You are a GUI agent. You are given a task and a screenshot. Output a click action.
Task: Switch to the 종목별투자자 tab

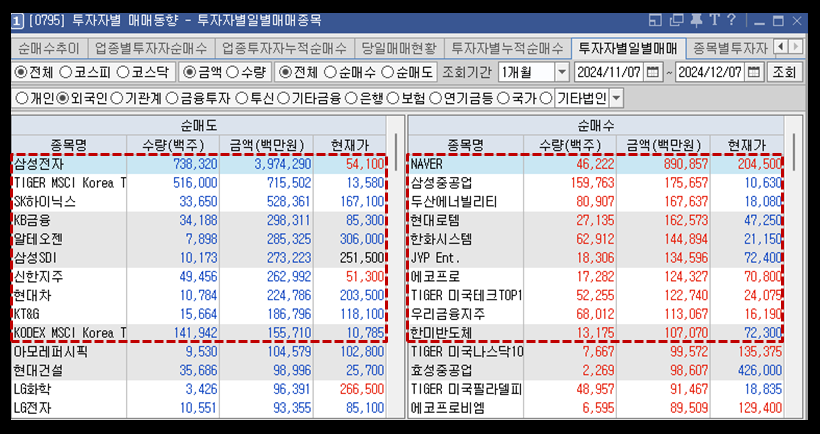(x=730, y=49)
